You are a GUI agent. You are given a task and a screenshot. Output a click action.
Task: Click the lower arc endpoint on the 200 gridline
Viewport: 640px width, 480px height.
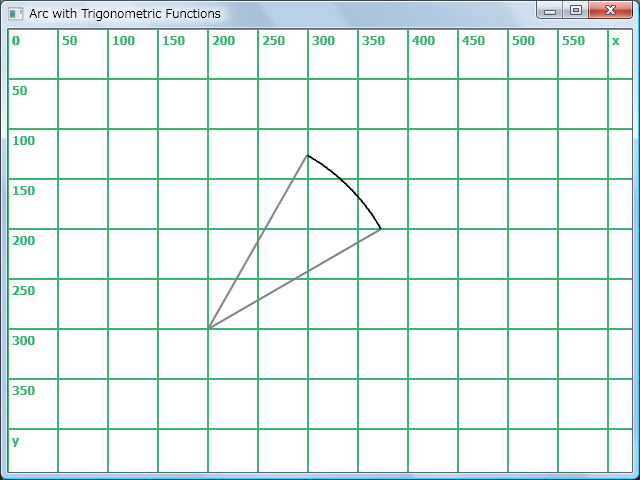coord(381,229)
